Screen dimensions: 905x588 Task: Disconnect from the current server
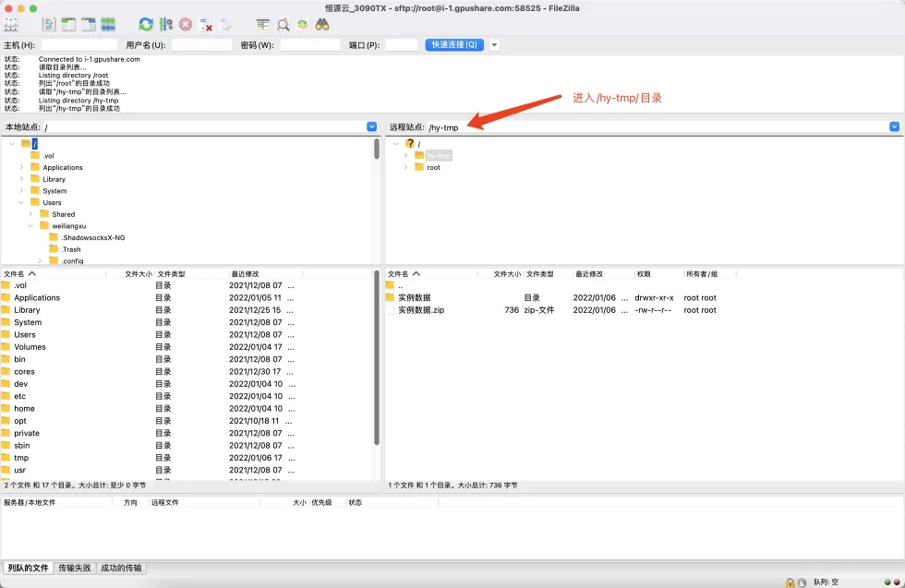click(x=205, y=24)
